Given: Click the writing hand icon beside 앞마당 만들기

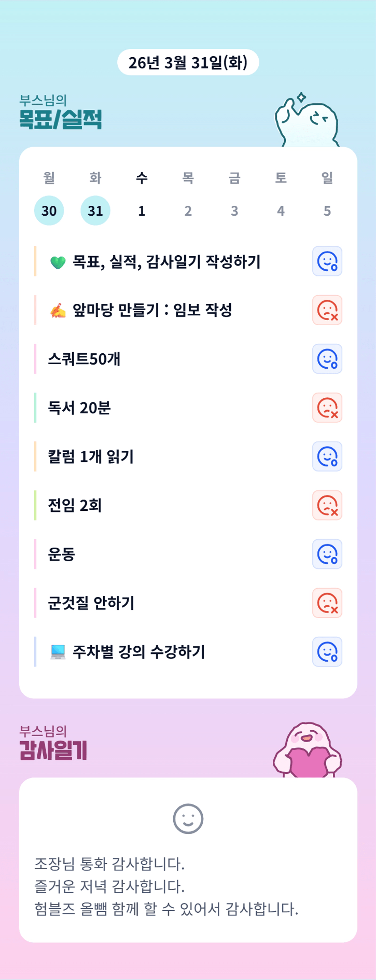Looking at the screenshot, I should coord(58,311).
